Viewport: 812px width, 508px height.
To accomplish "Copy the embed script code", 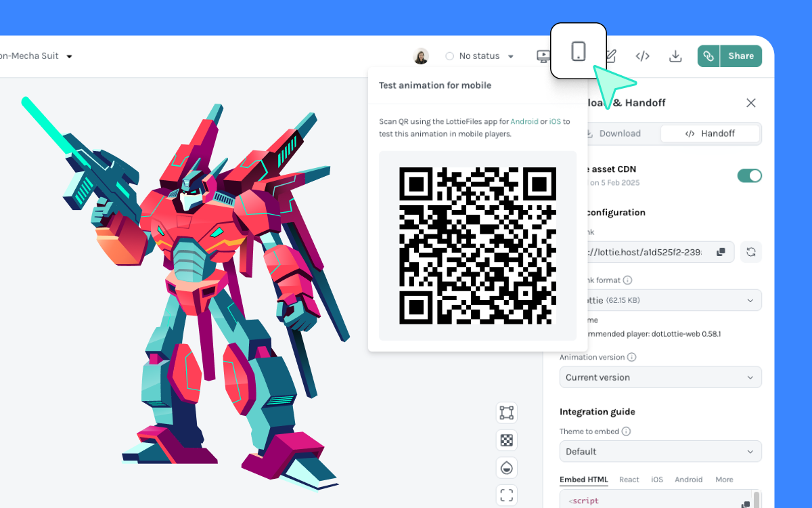I will (x=746, y=504).
